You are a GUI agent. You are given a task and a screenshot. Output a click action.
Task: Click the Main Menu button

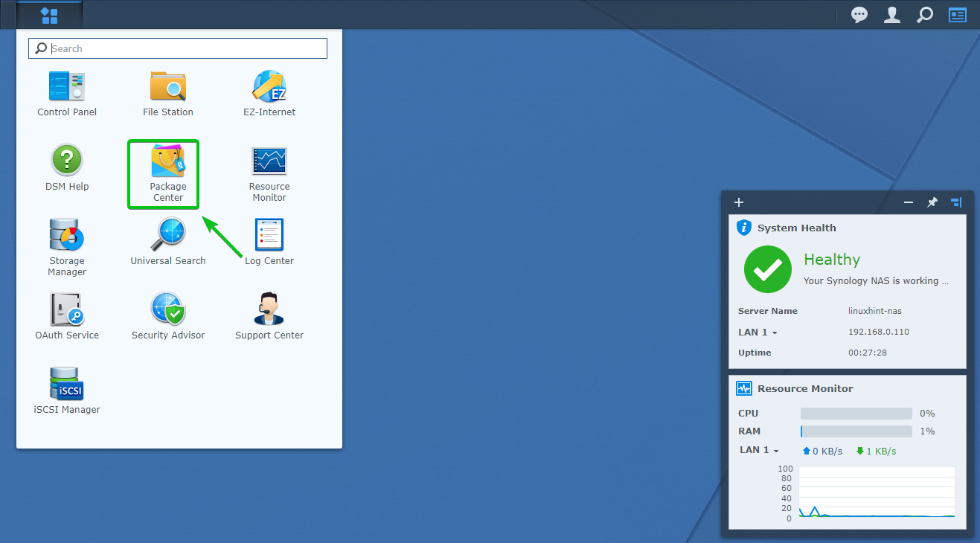point(49,15)
